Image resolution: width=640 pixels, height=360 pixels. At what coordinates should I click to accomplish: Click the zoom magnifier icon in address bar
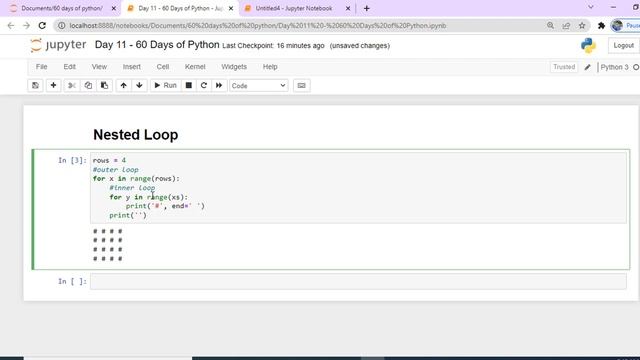point(550,26)
